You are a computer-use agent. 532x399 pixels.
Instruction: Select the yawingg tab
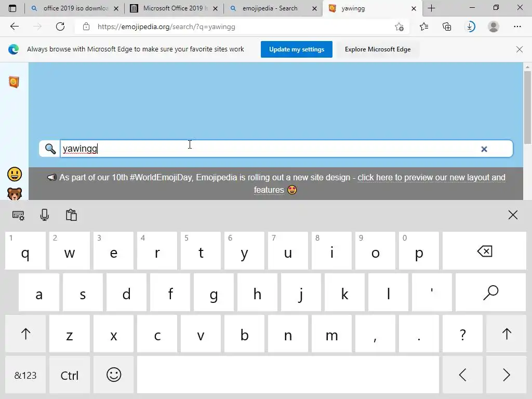click(373, 8)
